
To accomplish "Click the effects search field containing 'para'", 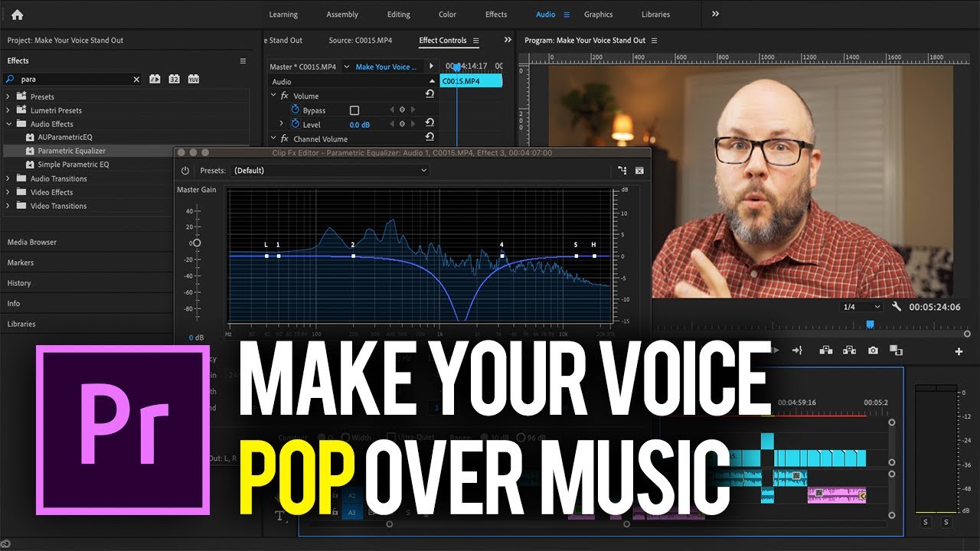I will pyautogui.click(x=73, y=79).
